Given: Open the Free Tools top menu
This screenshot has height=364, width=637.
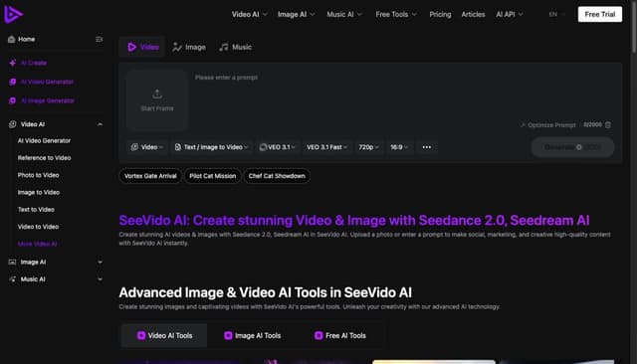Looking at the screenshot, I should click(x=396, y=15).
